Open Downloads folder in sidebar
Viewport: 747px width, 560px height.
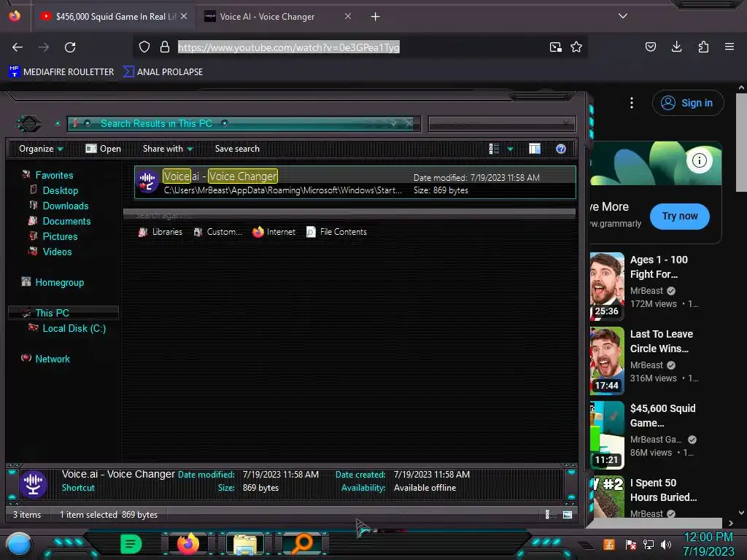[65, 206]
